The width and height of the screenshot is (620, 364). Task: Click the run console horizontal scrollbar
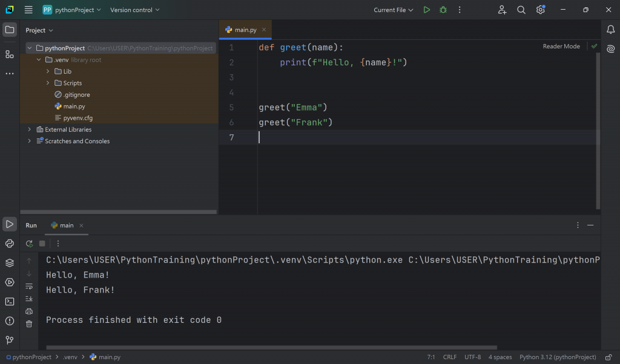tap(271, 348)
